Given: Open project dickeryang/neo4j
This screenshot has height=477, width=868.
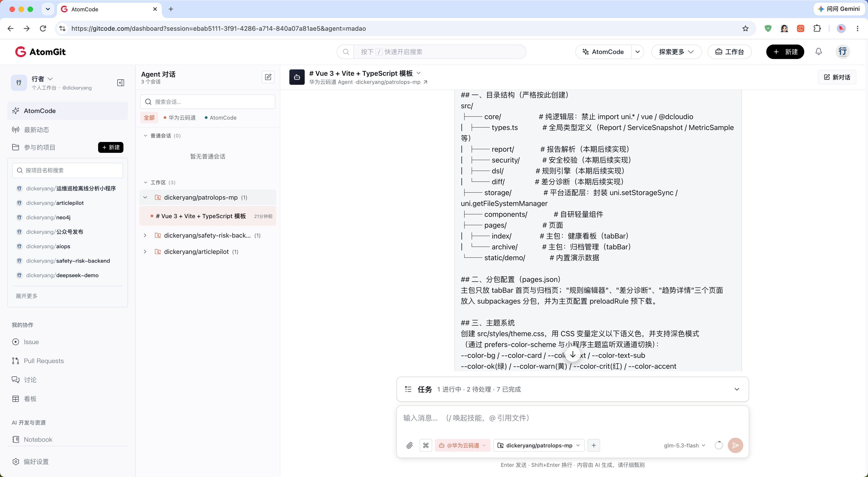Looking at the screenshot, I should tap(48, 217).
